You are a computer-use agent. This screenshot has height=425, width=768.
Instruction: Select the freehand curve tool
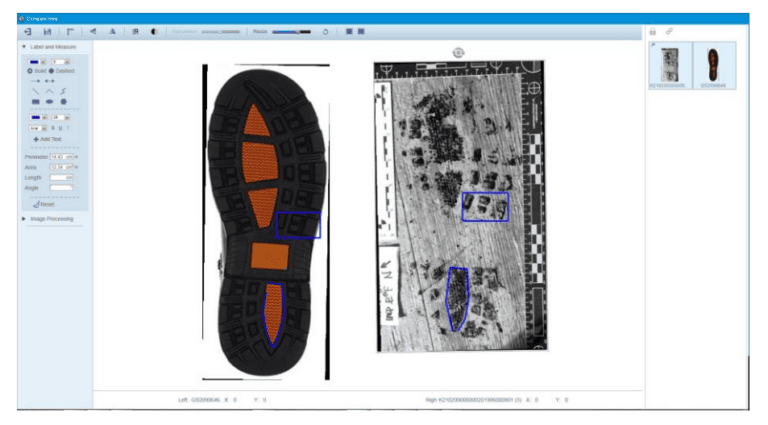[63, 91]
